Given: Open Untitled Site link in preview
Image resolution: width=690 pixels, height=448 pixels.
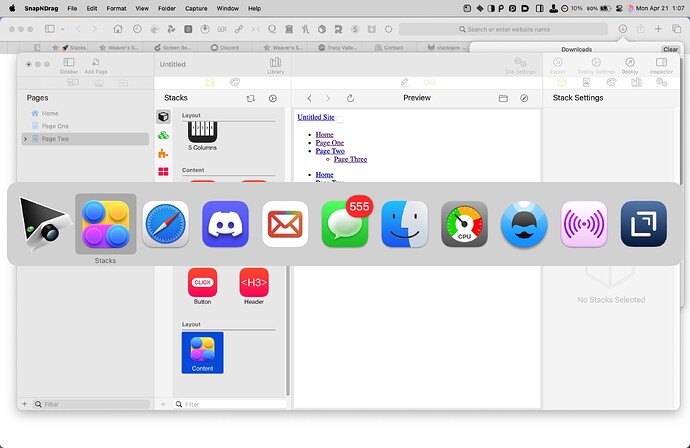Looking at the screenshot, I should (x=316, y=117).
